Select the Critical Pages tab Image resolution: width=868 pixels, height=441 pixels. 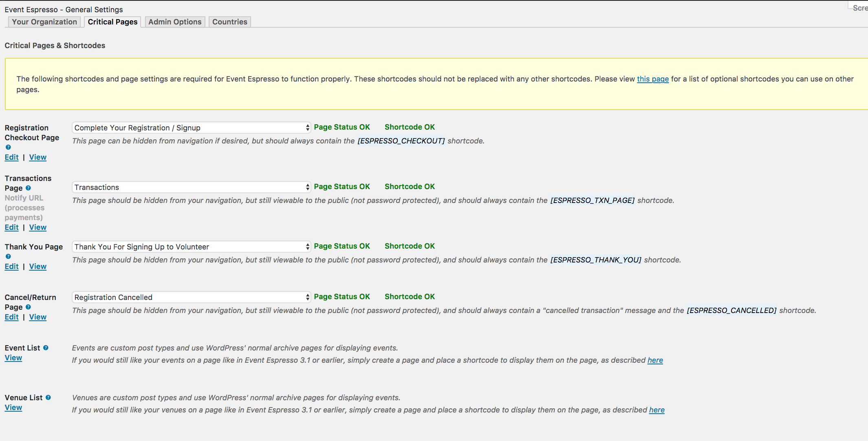click(x=112, y=22)
